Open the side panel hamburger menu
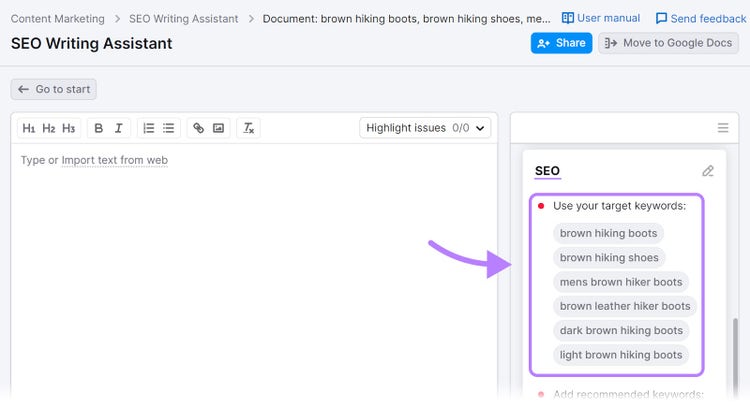 click(723, 128)
